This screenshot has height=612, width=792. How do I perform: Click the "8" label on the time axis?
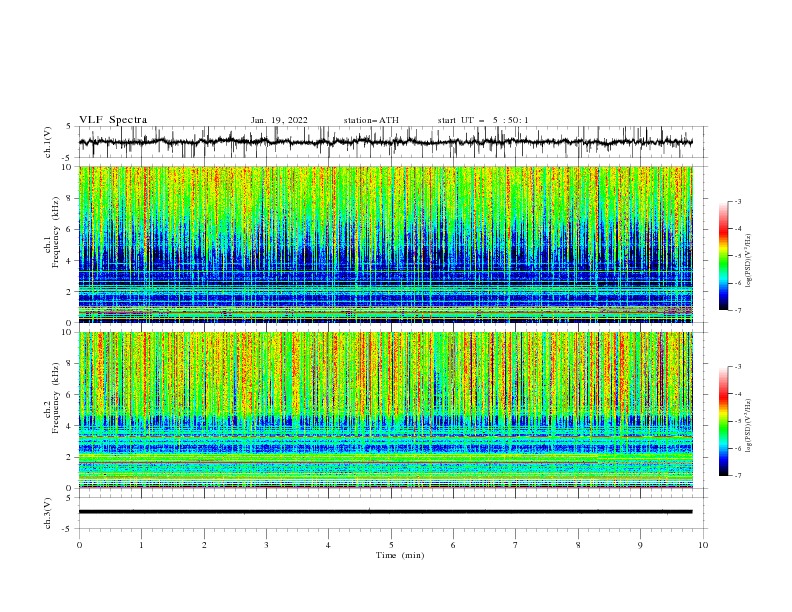point(578,545)
